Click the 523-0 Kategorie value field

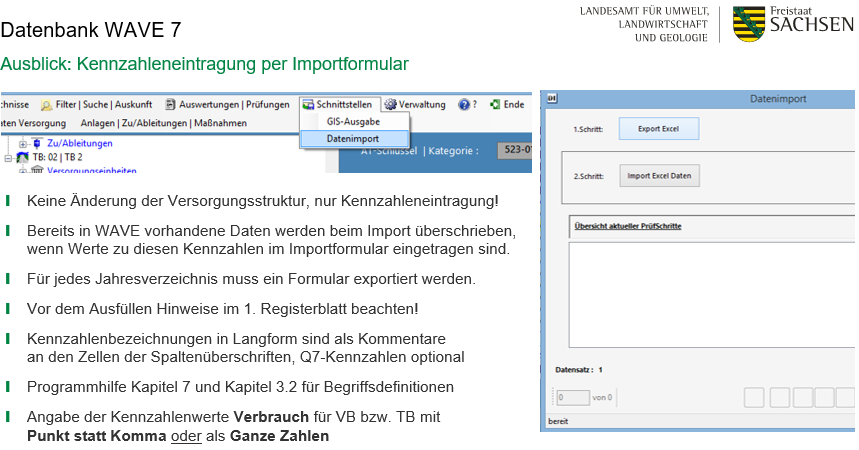514,150
